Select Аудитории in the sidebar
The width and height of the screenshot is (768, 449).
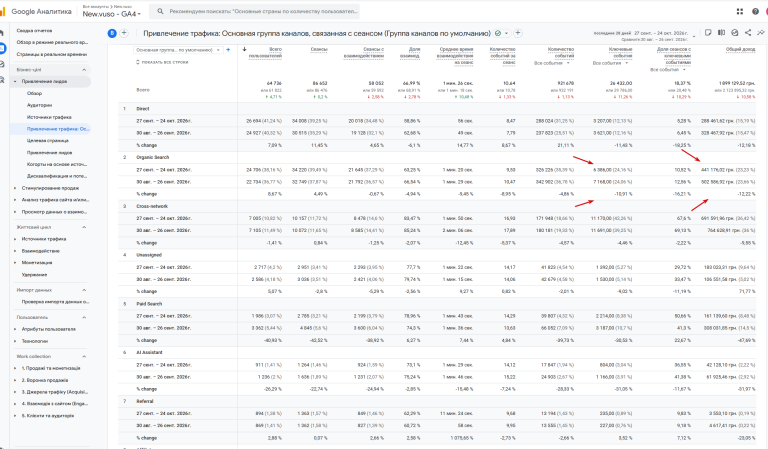click(39, 105)
